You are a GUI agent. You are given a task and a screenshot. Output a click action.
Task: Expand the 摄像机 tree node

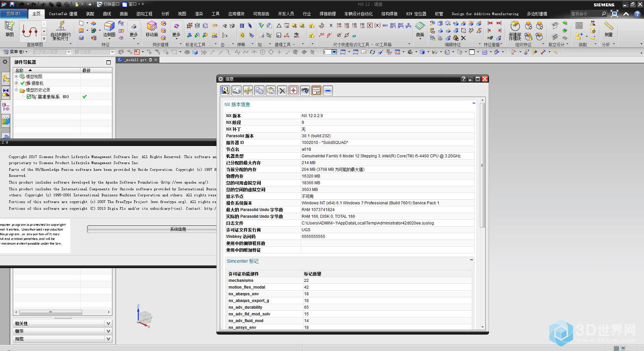tap(16, 83)
